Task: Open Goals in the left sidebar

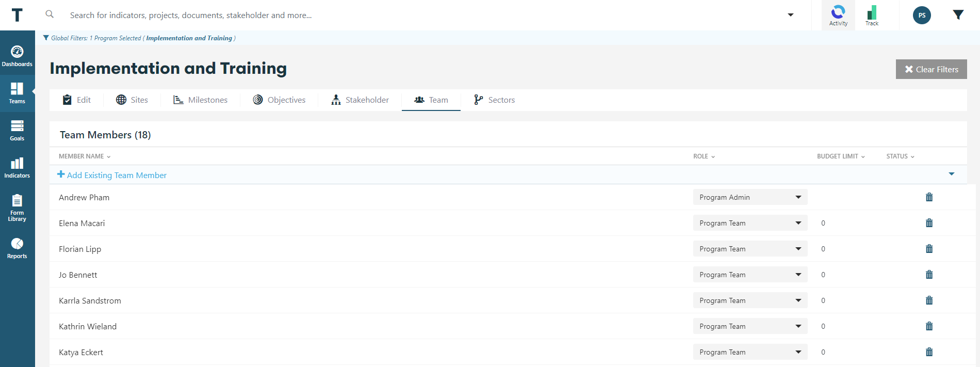Action: pos(17,131)
